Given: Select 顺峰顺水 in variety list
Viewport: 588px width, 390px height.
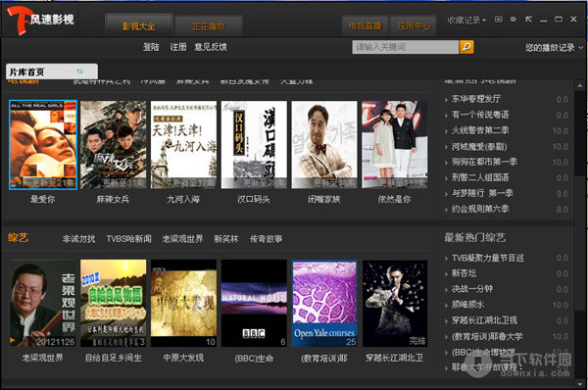Looking at the screenshot, I should [468, 305].
